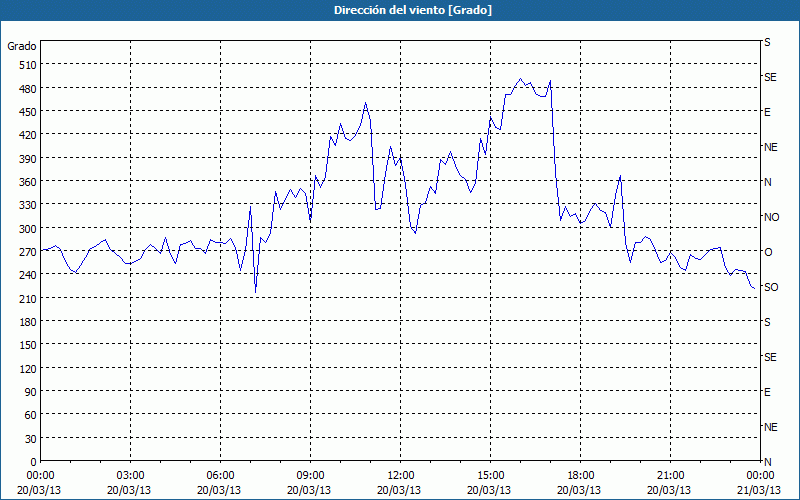Click the 21/03/13 date label
This screenshot has height=500, width=800.
[760, 490]
